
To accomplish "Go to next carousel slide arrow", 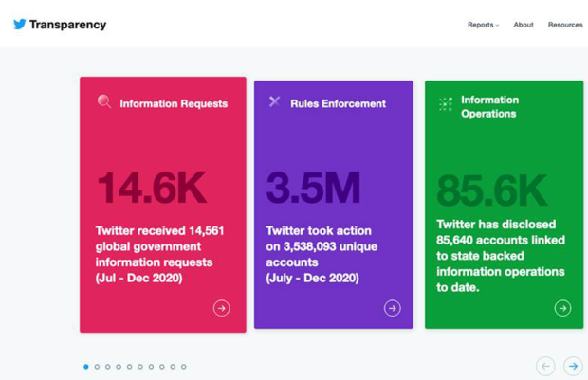I will tap(573, 366).
